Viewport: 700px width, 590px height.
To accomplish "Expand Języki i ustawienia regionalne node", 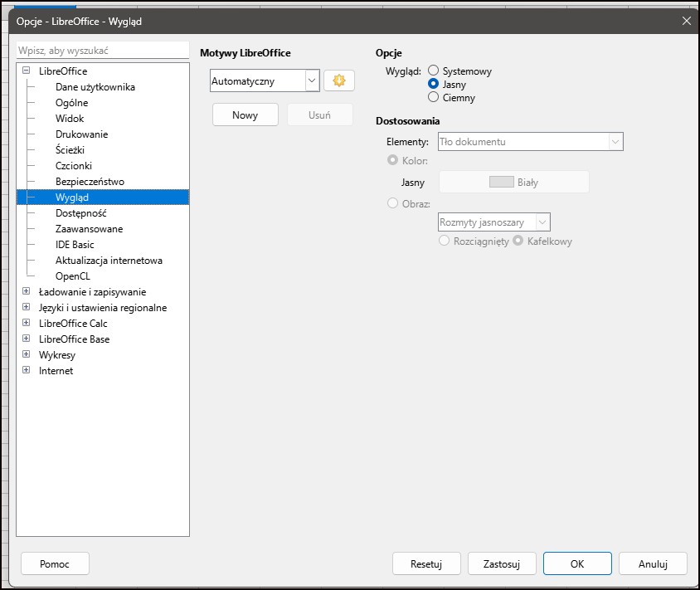I will click(x=27, y=307).
